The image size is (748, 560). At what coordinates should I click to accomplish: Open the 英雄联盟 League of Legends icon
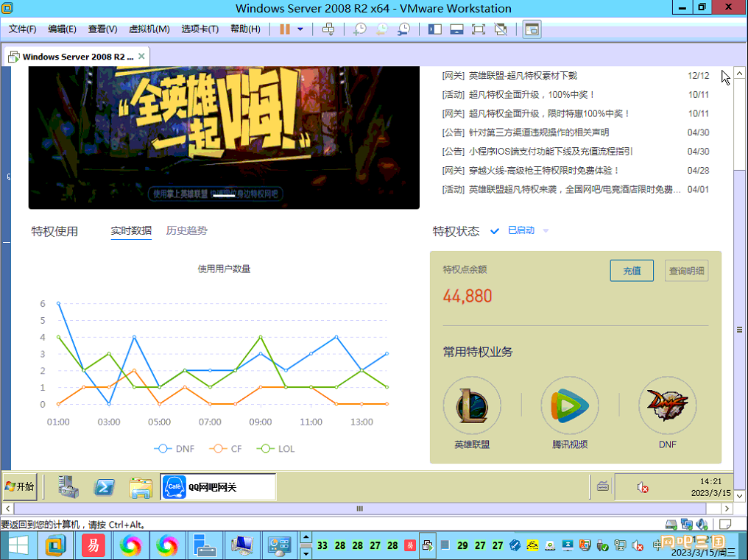pyautogui.click(x=472, y=405)
